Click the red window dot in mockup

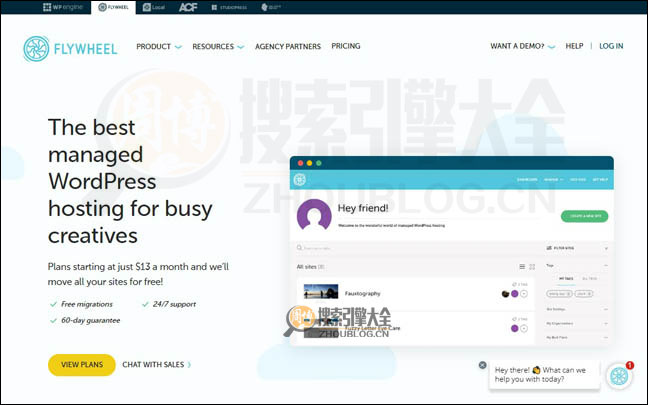300,163
